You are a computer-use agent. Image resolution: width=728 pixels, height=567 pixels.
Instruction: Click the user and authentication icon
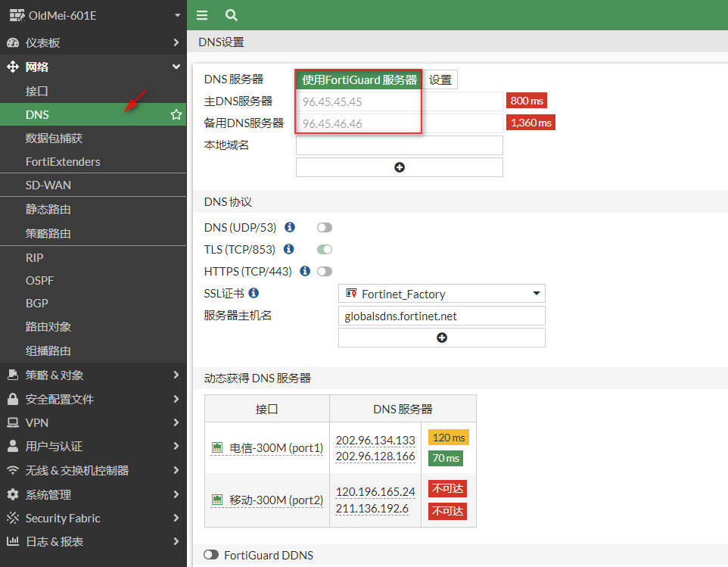pyautogui.click(x=13, y=447)
